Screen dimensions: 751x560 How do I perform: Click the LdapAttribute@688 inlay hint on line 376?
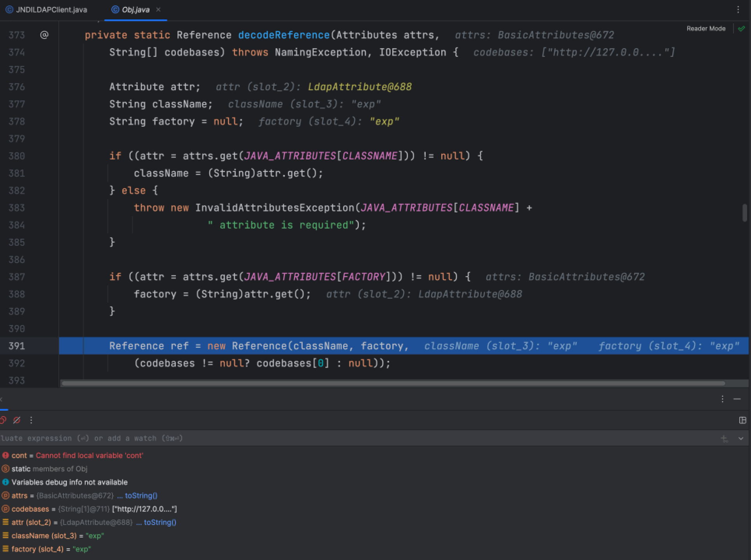pyautogui.click(x=360, y=87)
